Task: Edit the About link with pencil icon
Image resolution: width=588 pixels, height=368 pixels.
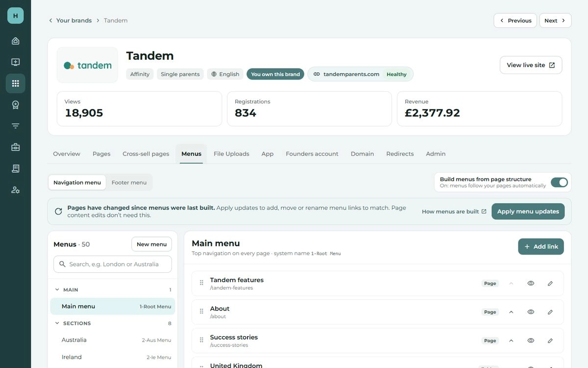Action: tap(550, 312)
